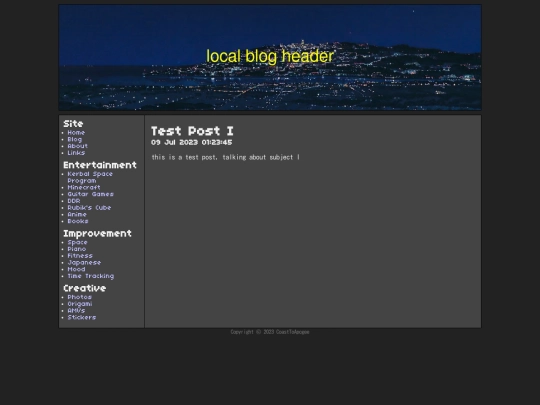This screenshot has width=540, height=405.
Task: View the Photos link
Action: pyautogui.click(x=80, y=297)
